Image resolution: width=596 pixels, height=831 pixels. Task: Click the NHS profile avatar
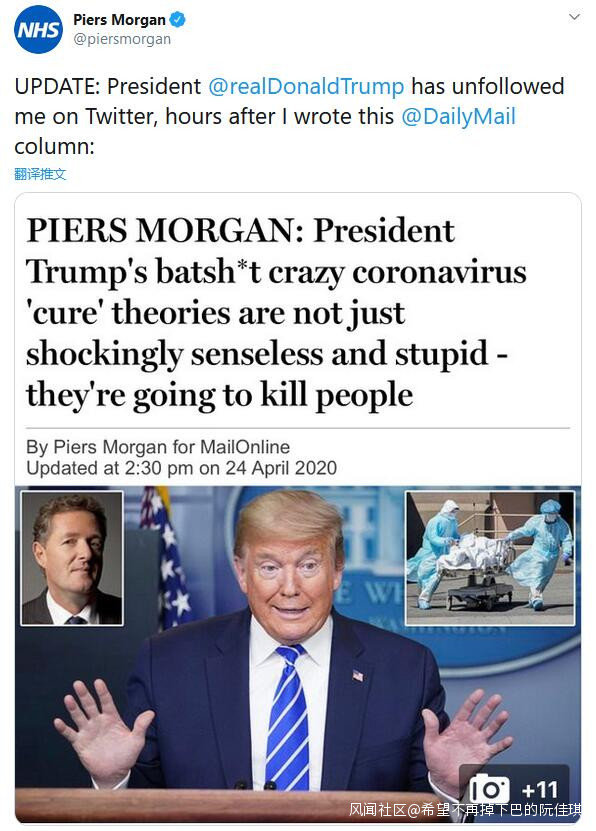coord(38,30)
